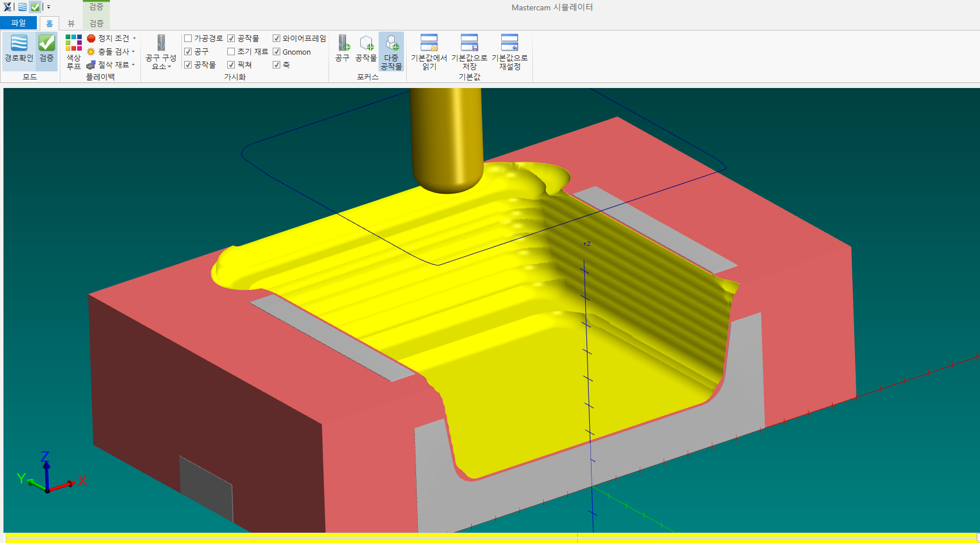Click the 플레이백 group label
Image resolution: width=980 pixels, height=543 pixels.
pos(100,77)
